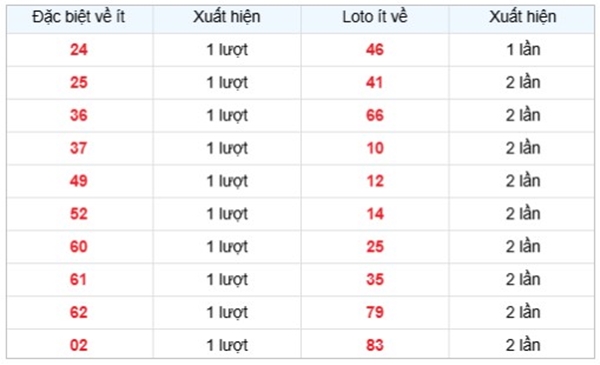
Task: Click loto number 46
Action: point(375,50)
